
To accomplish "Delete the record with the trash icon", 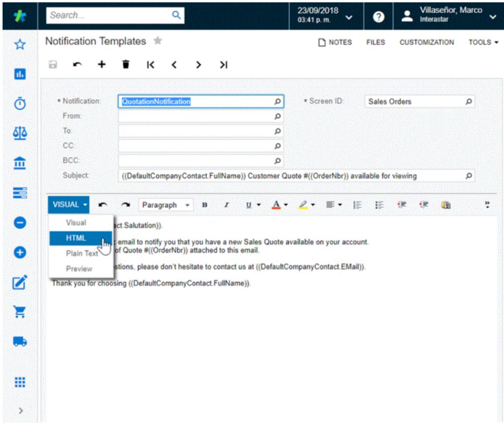I will [125, 64].
